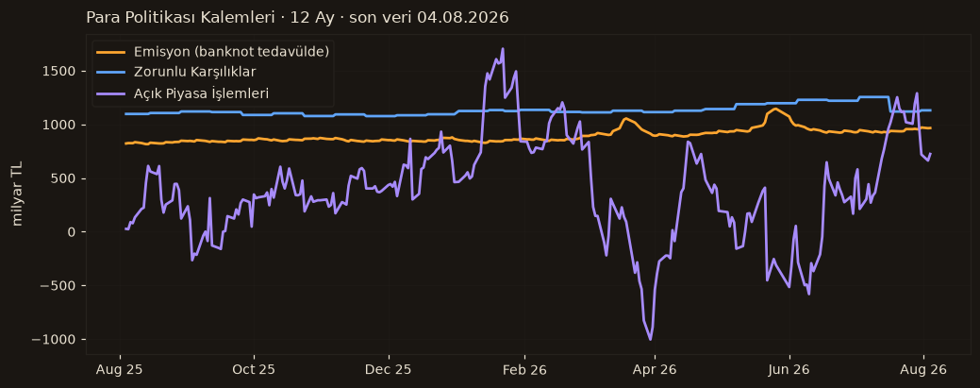The image size is (980, 388).
Task: Click the Oct 25 x-axis tick label
Action: coord(254,370)
